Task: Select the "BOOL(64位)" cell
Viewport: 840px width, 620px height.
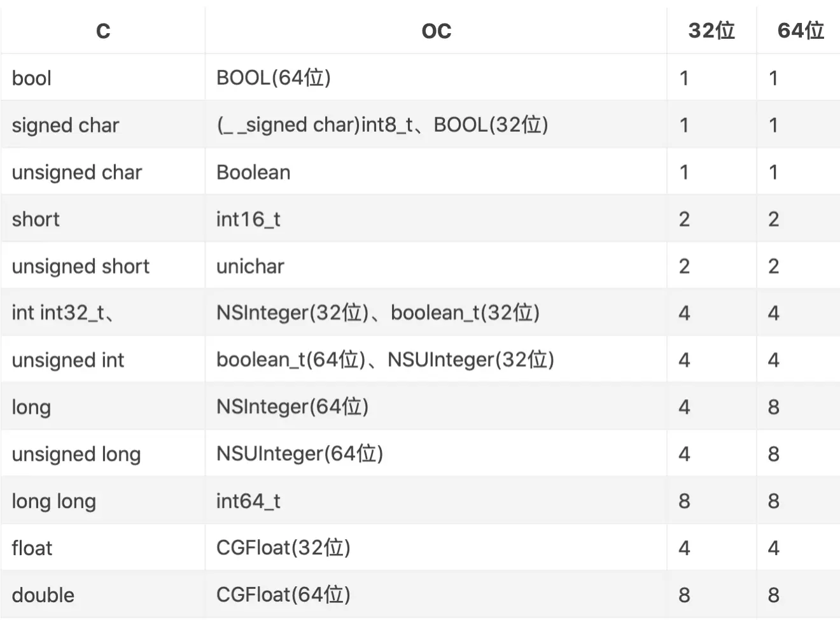Action: [274, 78]
